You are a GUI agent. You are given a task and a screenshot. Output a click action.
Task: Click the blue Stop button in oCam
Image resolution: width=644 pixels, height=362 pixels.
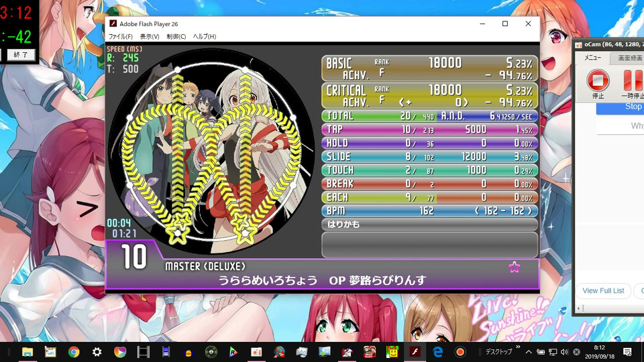pyautogui.click(x=620, y=107)
